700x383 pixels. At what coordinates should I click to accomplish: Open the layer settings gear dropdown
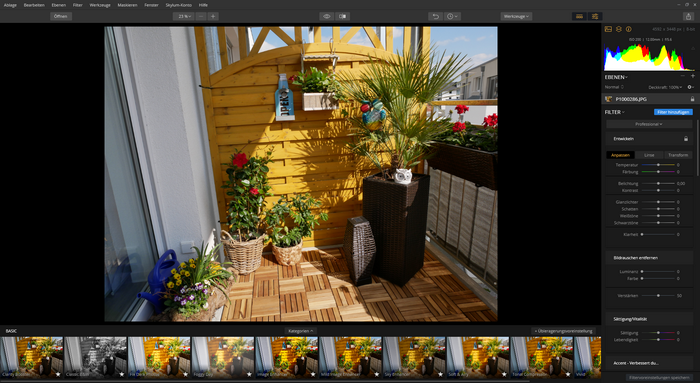(x=691, y=87)
